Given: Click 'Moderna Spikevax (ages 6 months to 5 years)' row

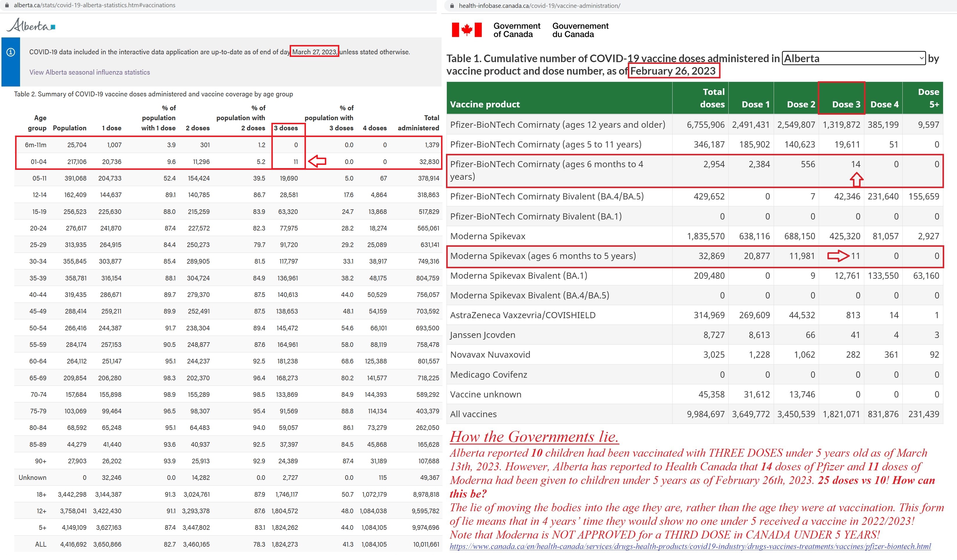Looking at the screenshot, I should (x=695, y=256).
